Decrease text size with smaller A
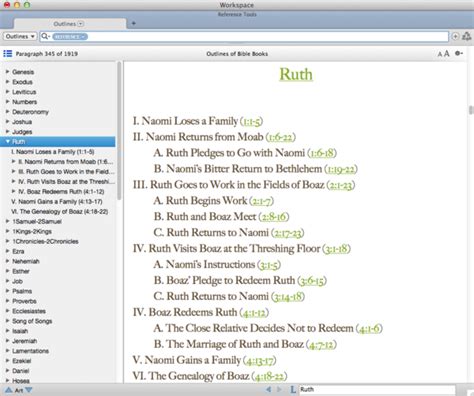474x396 pixels. click(x=440, y=54)
